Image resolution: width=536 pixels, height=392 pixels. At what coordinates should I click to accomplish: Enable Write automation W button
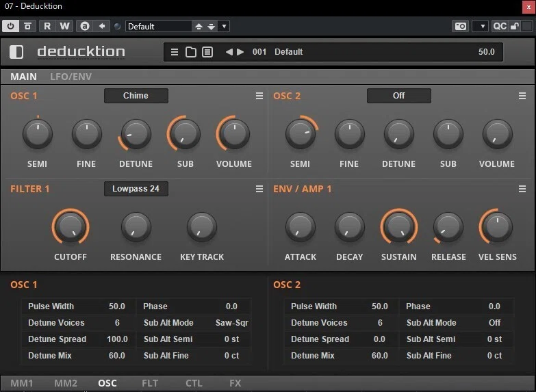click(x=64, y=26)
